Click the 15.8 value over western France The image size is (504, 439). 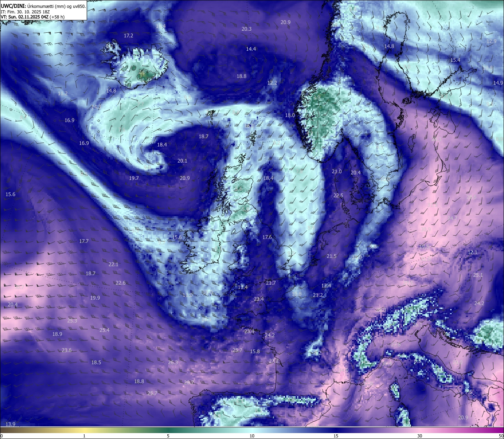[255, 351]
